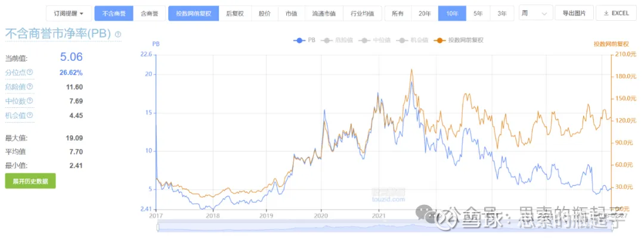
Task: Show 危险值 line via legend
Action: [x=338, y=40]
